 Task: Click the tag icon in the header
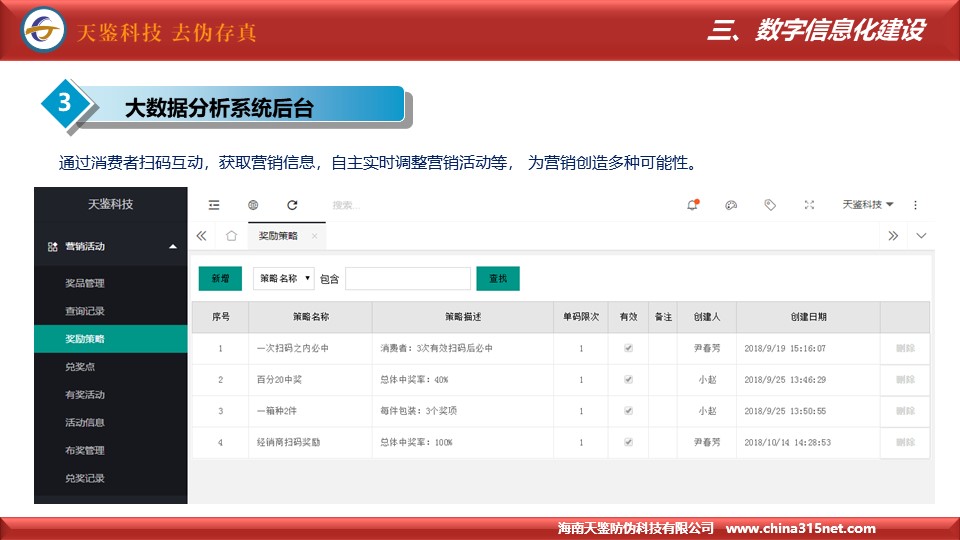pos(770,205)
